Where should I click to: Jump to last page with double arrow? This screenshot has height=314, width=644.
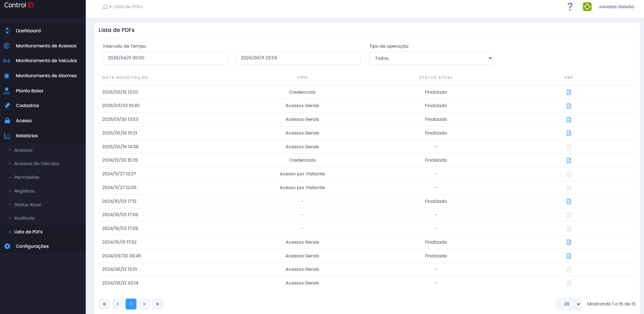point(157,304)
